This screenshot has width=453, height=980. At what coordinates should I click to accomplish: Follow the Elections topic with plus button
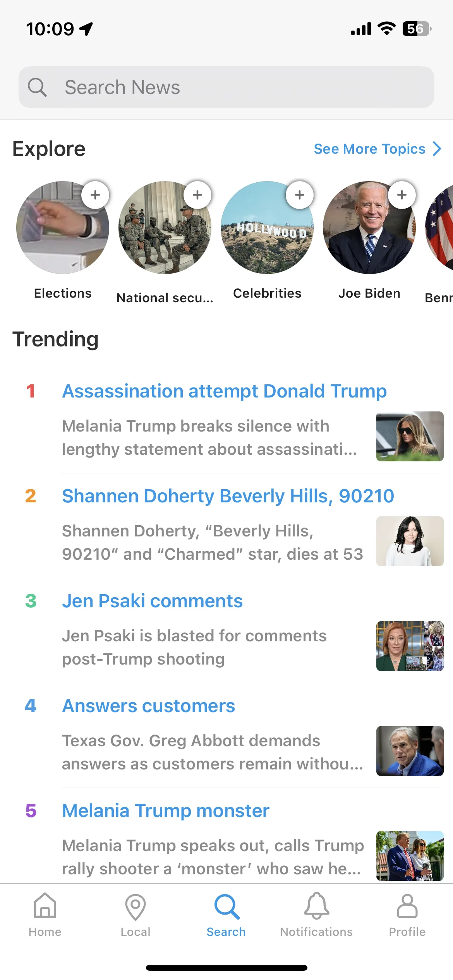pyautogui.click(x=95, y=195)
